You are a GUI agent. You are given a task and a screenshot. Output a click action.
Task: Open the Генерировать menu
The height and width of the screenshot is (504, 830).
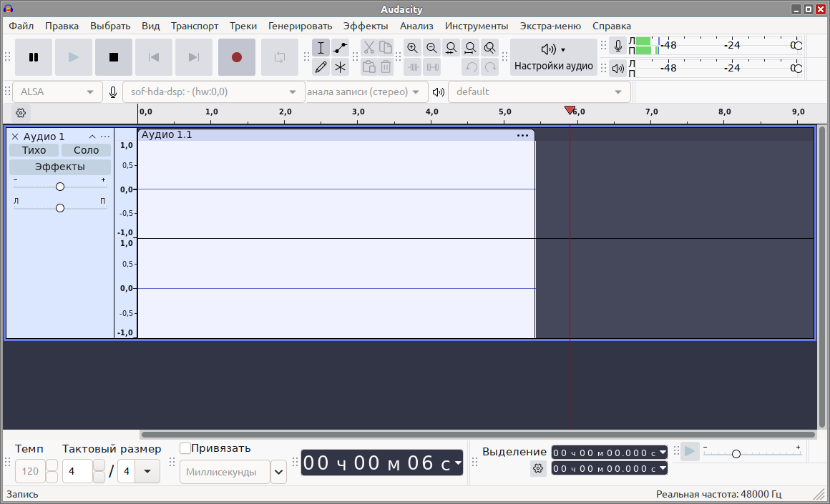click(300, 26)
